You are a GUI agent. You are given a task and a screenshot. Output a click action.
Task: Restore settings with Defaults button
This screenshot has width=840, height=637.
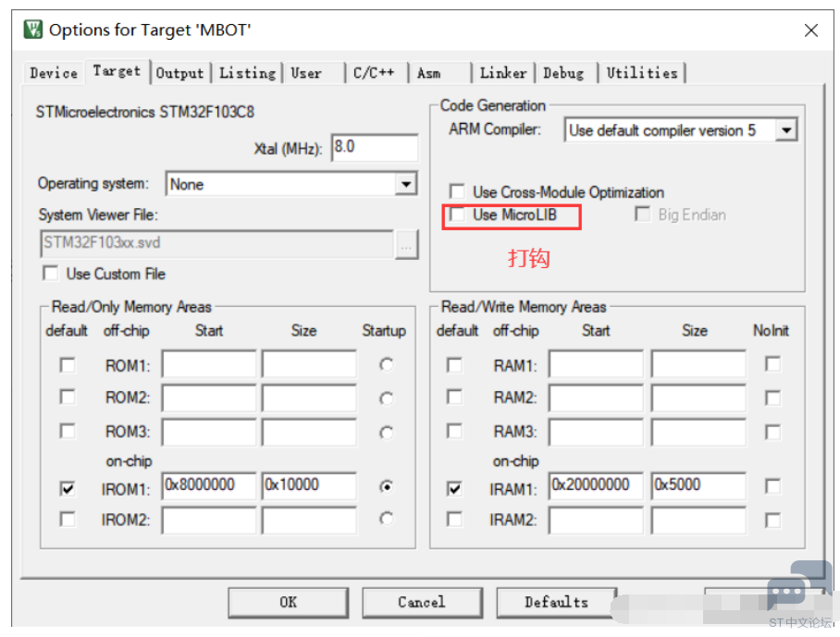[557, 602]
